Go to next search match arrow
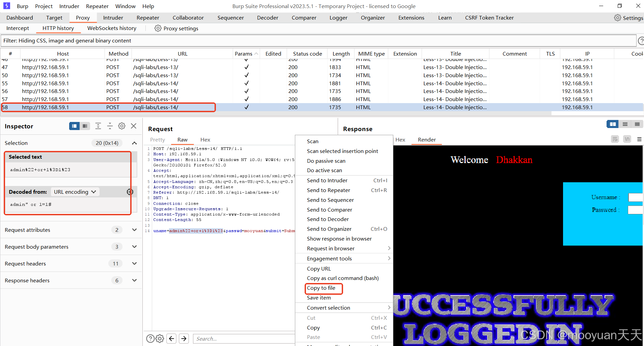 (184, 339)
